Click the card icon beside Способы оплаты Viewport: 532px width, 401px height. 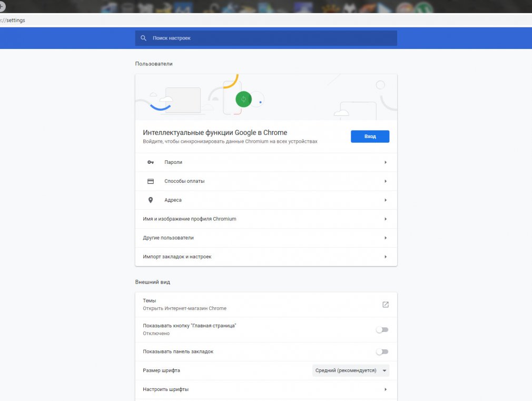[151, 181]
